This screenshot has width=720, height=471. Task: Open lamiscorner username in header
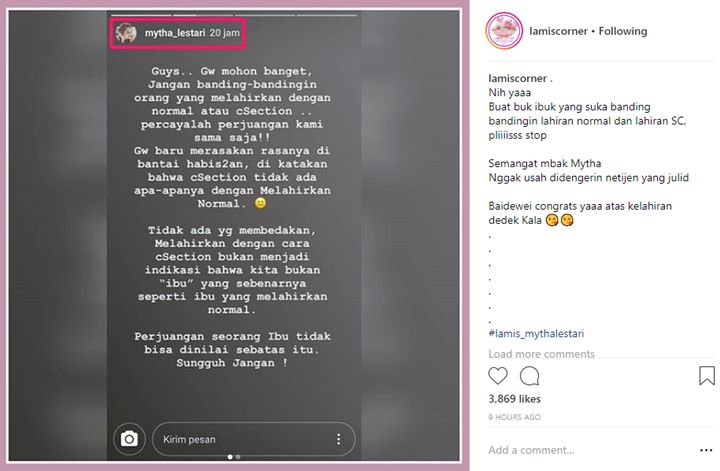(x=558, y=31)
